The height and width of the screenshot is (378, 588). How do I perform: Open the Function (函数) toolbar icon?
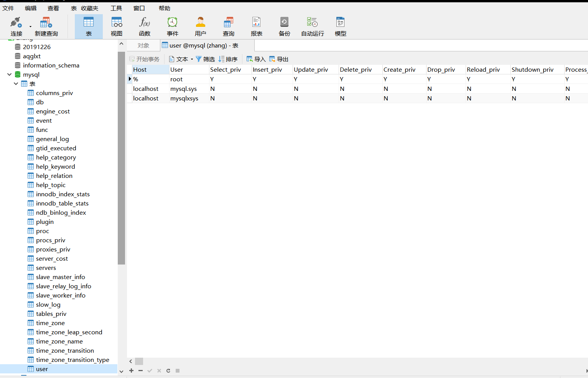(145, 26)
